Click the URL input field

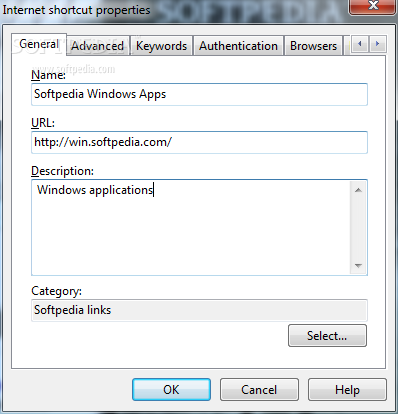pyautogui.click(x=199, y=142)
